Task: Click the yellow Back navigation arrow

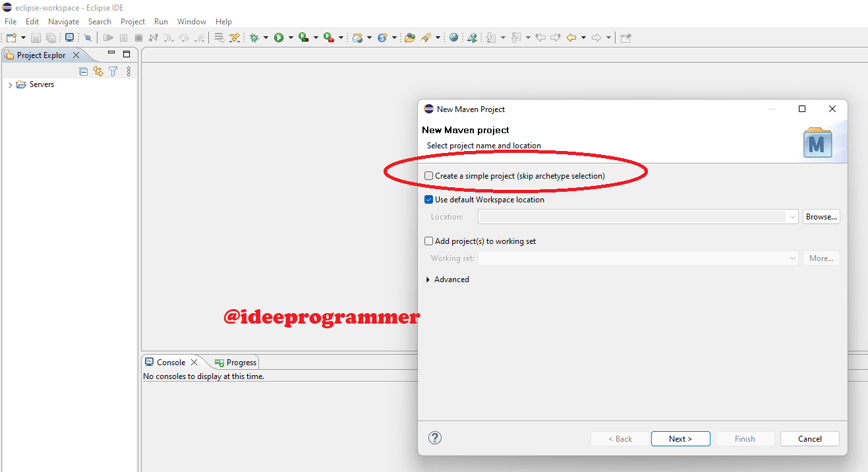Action: (571, 38)
